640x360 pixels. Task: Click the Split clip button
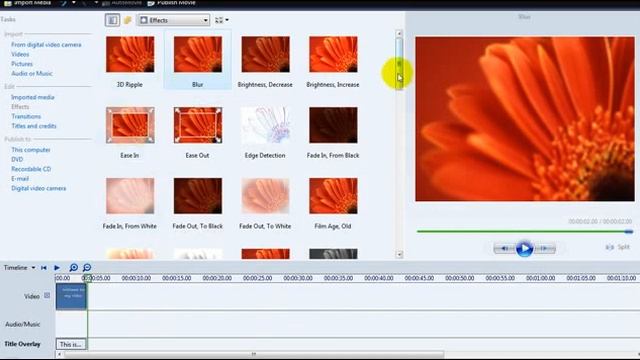[618, 247]
